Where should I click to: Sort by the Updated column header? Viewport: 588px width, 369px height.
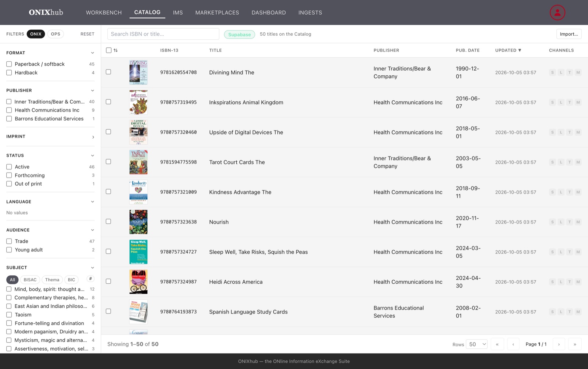(x=508, y=50)
